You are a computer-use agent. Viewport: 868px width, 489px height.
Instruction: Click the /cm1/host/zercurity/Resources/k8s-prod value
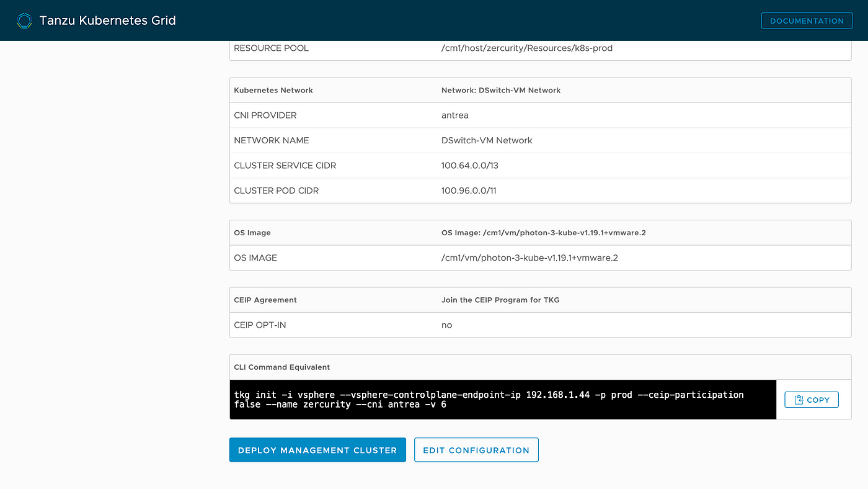[527, 48]
